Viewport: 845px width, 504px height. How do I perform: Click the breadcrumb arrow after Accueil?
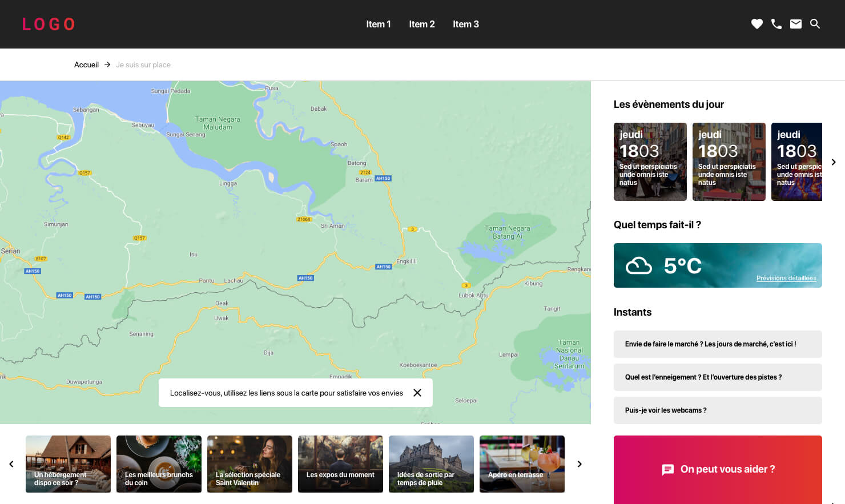point(107,64)
